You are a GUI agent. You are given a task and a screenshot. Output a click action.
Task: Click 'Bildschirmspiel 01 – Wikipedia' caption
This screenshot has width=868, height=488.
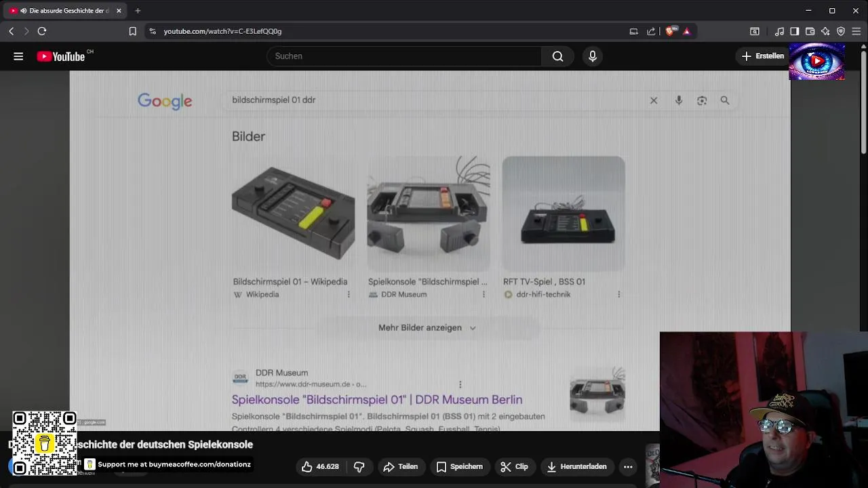(290, 281)
